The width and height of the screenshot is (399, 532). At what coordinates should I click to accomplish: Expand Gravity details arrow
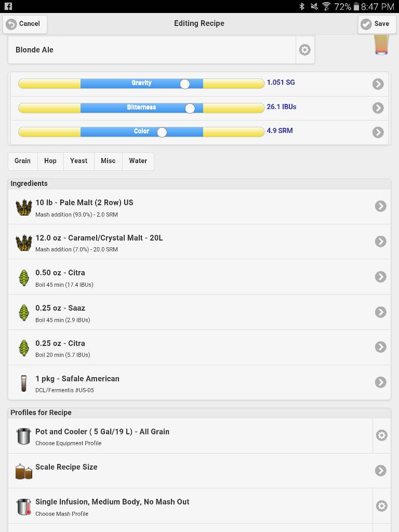click(x=378, y=84)
